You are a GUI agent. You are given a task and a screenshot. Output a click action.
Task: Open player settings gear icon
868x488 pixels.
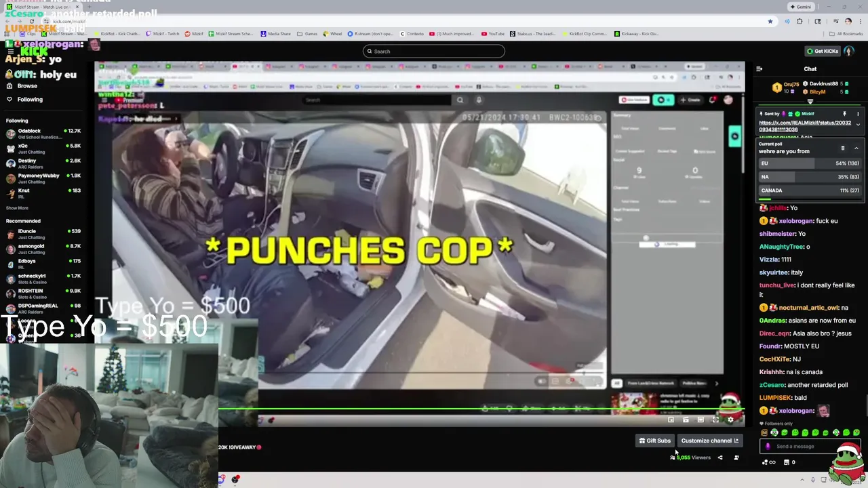coord(730,420)
